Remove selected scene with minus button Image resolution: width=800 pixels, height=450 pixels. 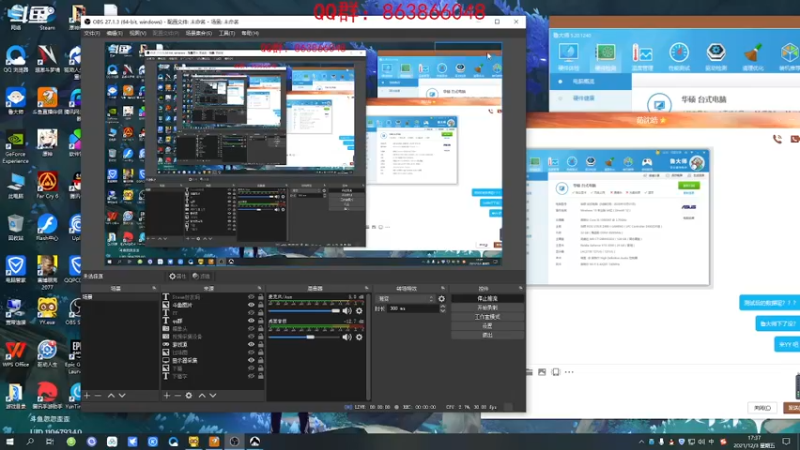coord(98,395)
